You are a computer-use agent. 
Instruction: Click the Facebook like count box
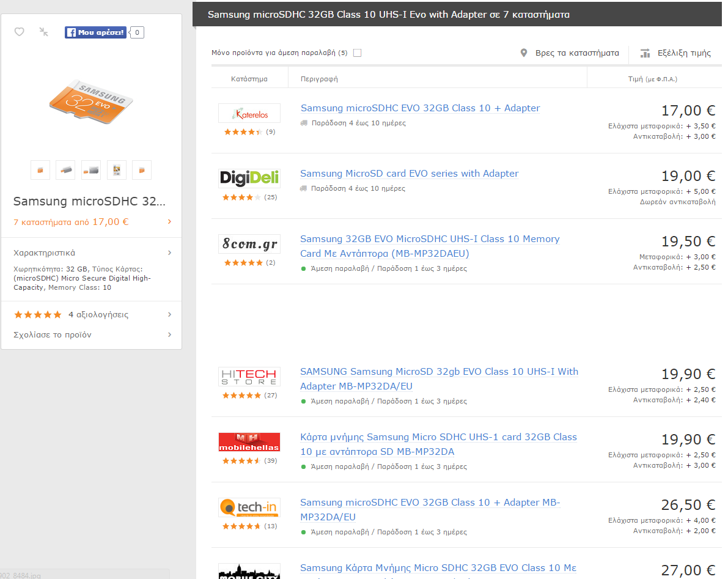coord(137,32)
